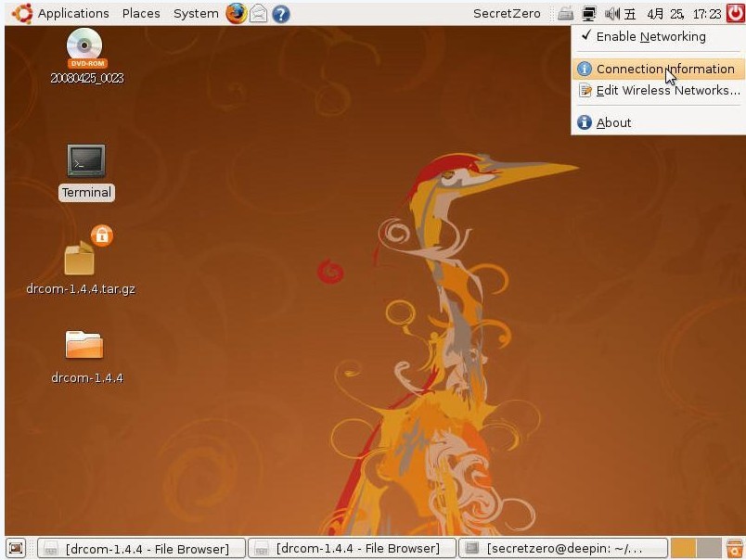Select Connection Information menu item

[659, 69]
